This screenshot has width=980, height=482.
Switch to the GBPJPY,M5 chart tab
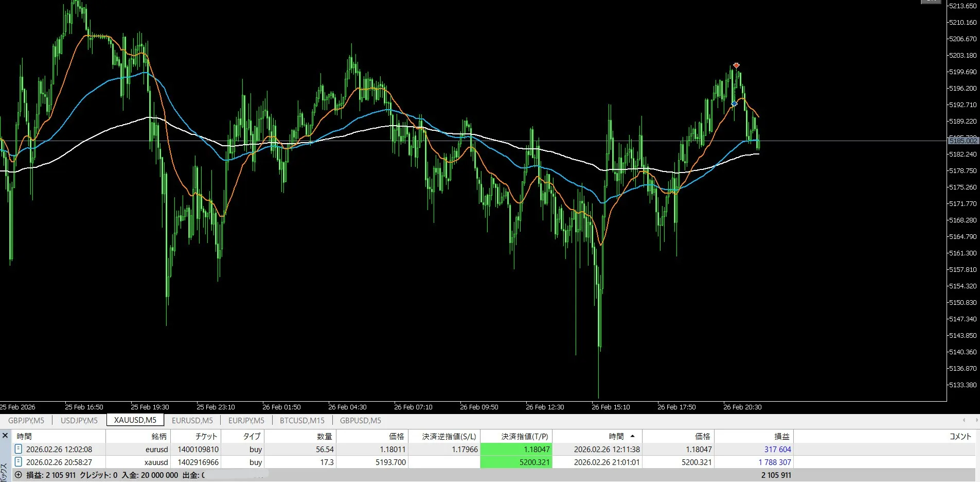click(x=26, y=420)
